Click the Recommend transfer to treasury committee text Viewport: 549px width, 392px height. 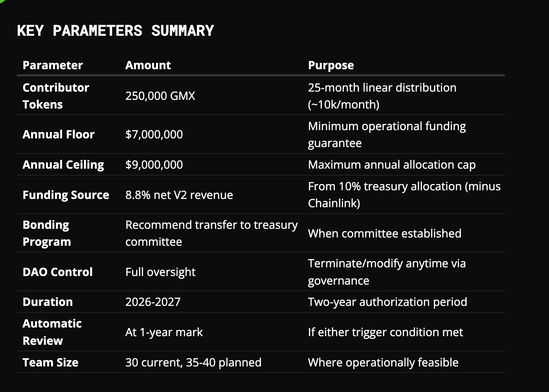pyautogui.click(x=211, y=233)
